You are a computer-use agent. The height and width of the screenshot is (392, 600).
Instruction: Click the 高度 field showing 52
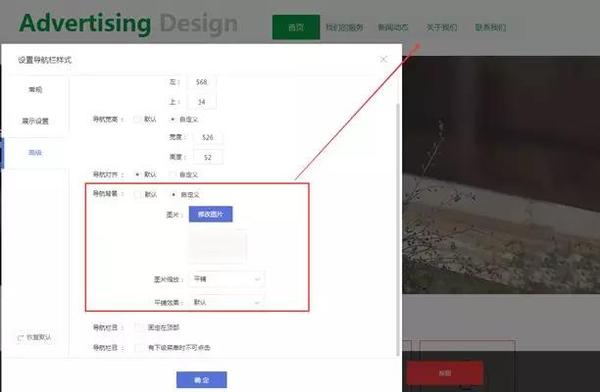tap(208, 157)
